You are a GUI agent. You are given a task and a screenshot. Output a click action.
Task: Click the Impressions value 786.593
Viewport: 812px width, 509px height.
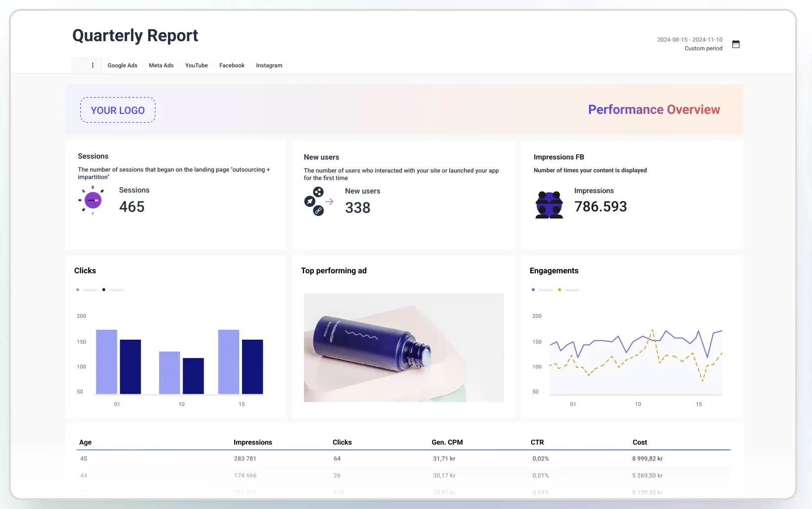601,206
